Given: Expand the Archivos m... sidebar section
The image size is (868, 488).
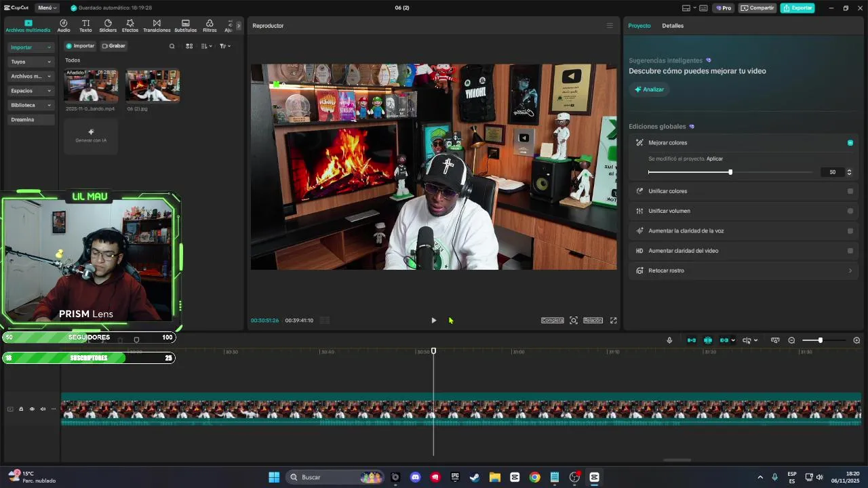Looking at the screenshot, I should pos(31,76).
